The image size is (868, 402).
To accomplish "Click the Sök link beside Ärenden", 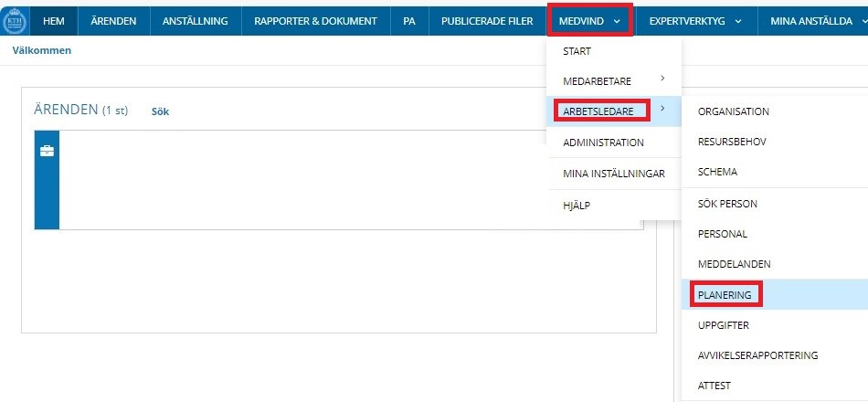I will click(160, 111).
